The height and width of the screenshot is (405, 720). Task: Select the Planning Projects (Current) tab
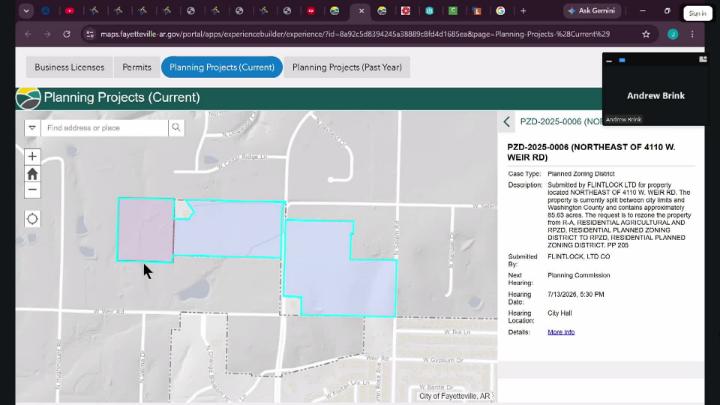click(x=222, y=67)
